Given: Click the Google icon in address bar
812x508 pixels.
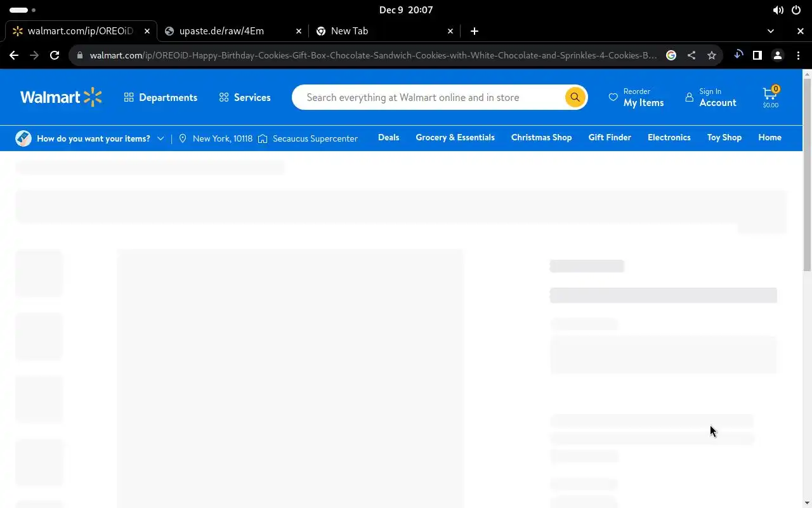Looking at the screenshot, I should point(671,55).
